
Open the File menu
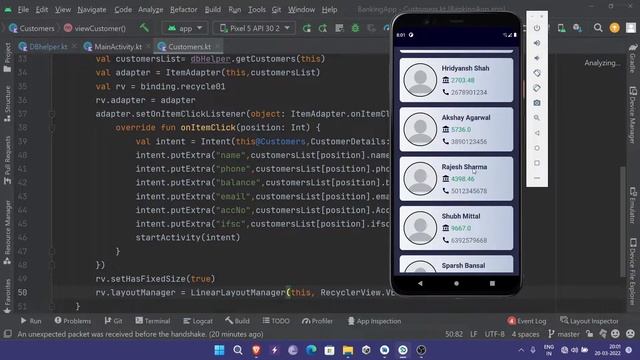23,9
